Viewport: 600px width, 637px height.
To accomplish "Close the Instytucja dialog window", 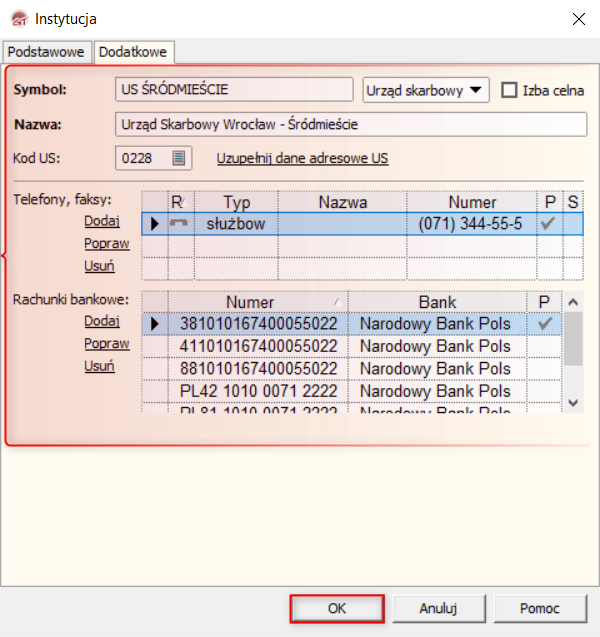I will pyautogui.click(x=578, y=19).
